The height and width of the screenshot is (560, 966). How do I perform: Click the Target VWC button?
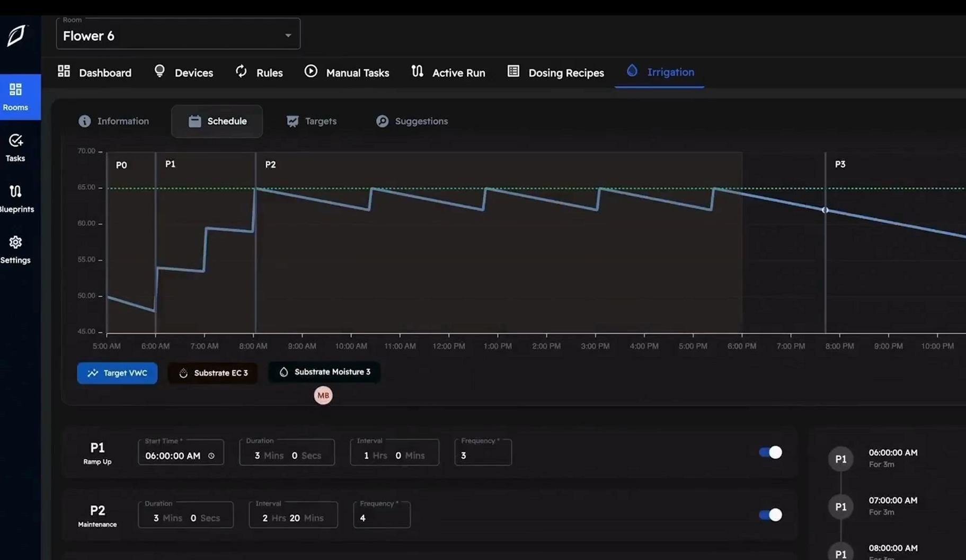point(117,373)
